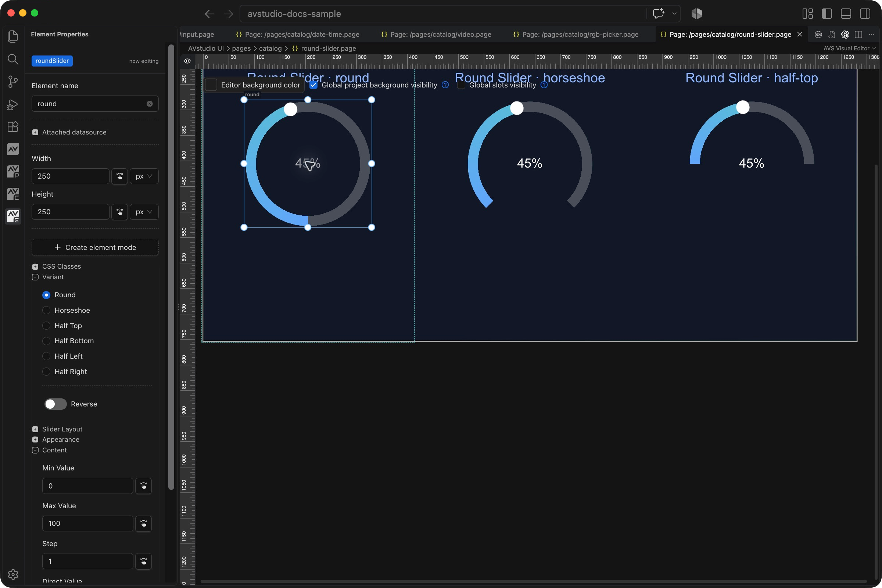This screenshot has width=882, height=588.
Task: Select the Half Bottom variant
Action: 46,341
